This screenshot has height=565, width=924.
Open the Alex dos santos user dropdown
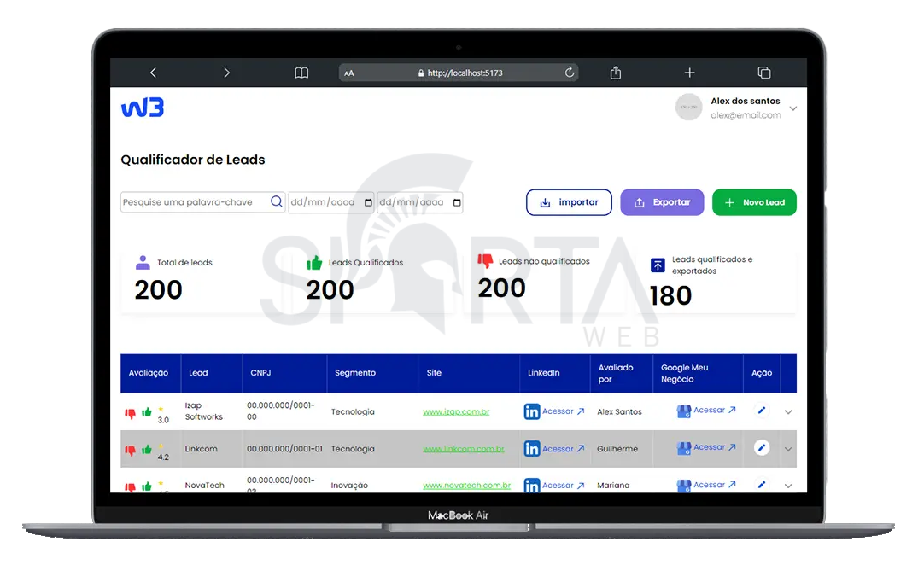tap(793, 108)
